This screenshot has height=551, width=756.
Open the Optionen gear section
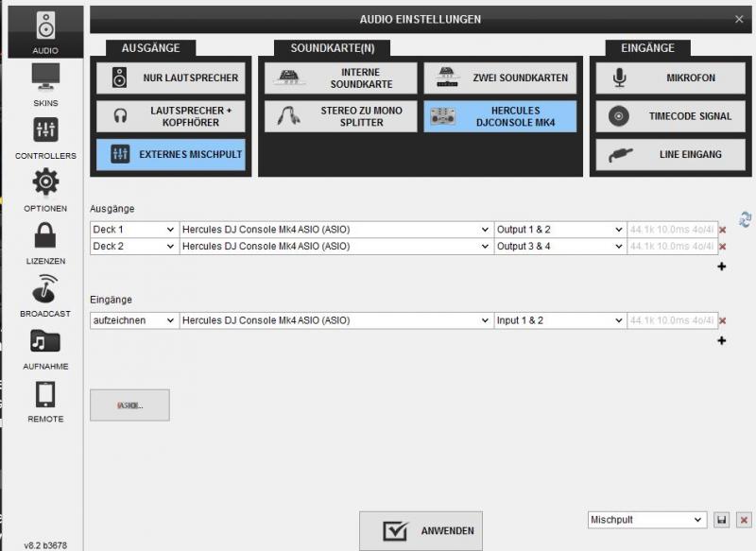[45, 190]
